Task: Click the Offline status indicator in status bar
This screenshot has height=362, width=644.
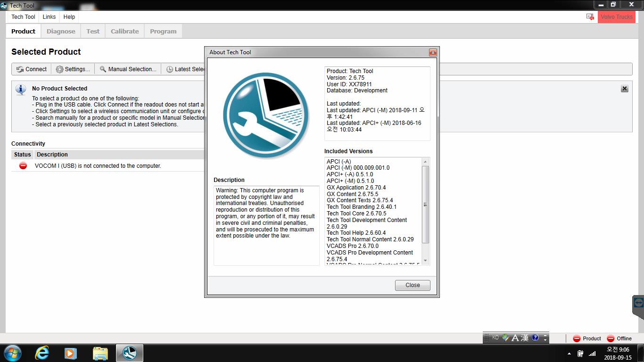Action: point(619,338)
